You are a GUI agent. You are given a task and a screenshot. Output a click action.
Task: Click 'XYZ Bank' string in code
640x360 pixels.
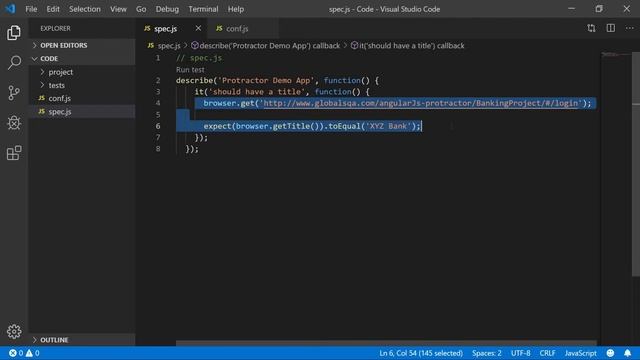click(x=388, y=126)
